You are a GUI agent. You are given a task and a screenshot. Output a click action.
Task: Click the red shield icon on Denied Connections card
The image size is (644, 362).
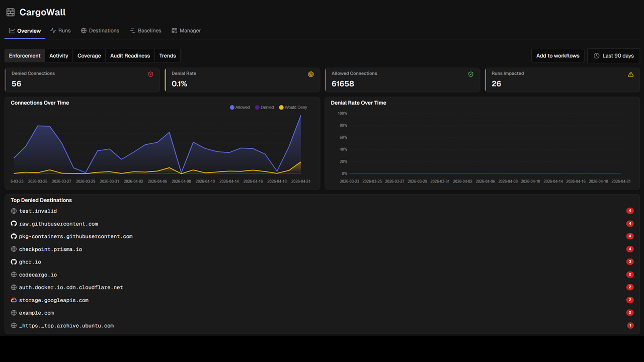coord(150,74)
